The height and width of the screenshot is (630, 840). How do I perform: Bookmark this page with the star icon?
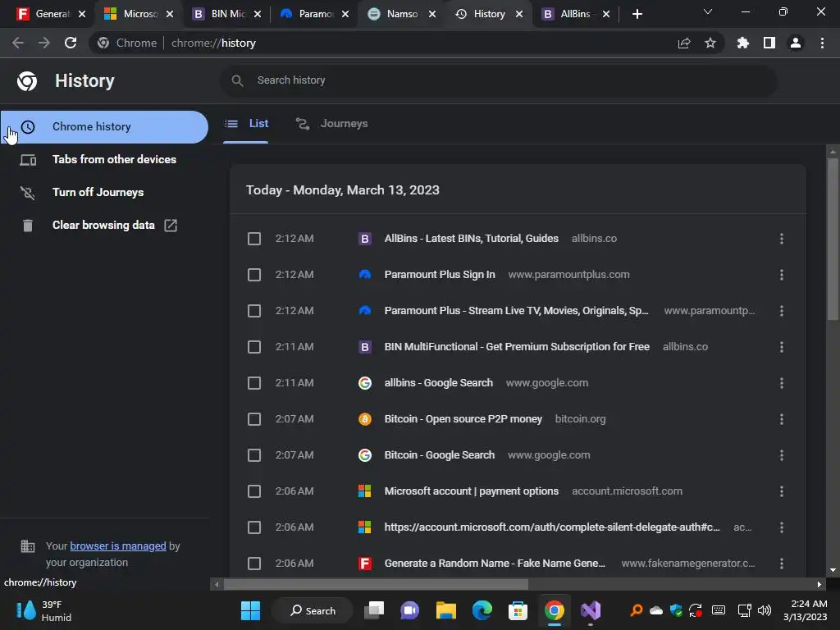tap(710, 43)
